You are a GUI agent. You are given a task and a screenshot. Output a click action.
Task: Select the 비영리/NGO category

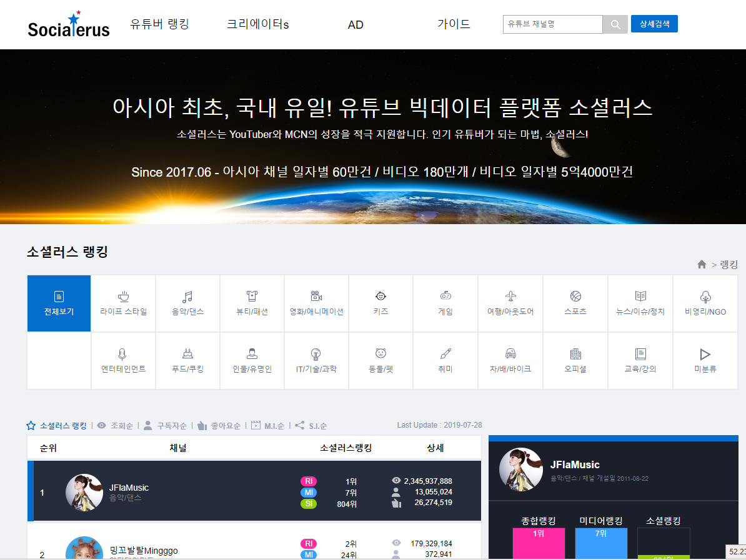tap(705, 303)
